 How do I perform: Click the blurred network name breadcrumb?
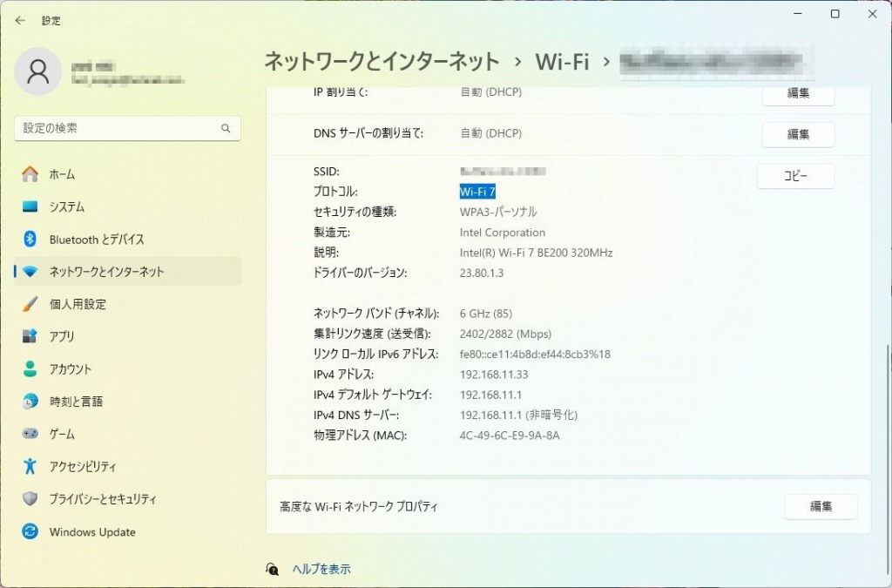tap(716, 62)
